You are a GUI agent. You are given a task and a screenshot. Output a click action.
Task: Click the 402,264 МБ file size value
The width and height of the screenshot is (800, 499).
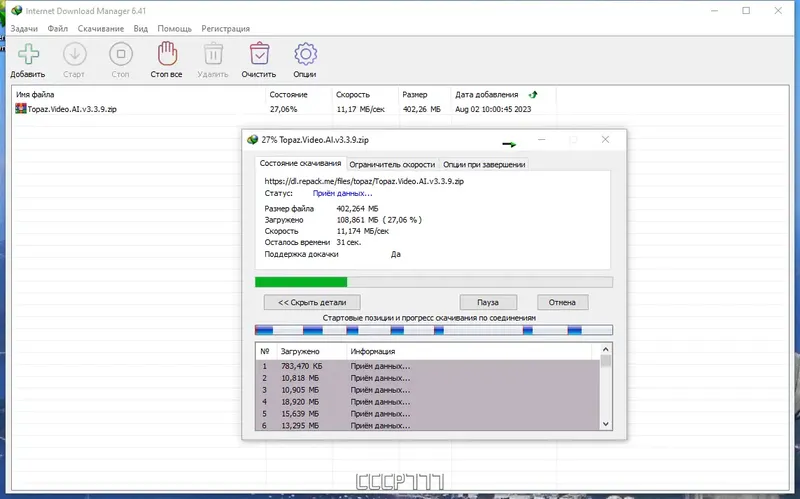[x=357, y=208]
